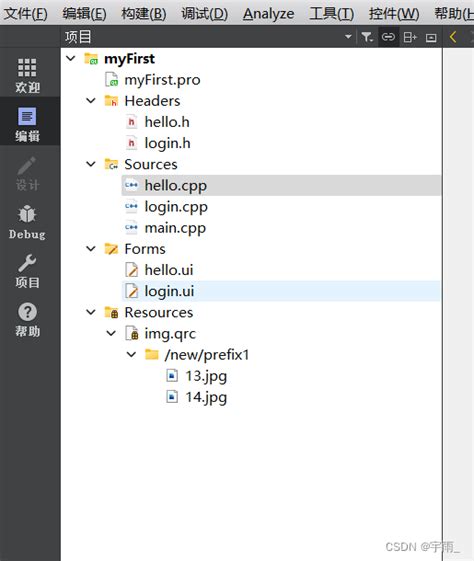Click the filter tree funnel icon
474x561 pixels.
coord(367,37)
